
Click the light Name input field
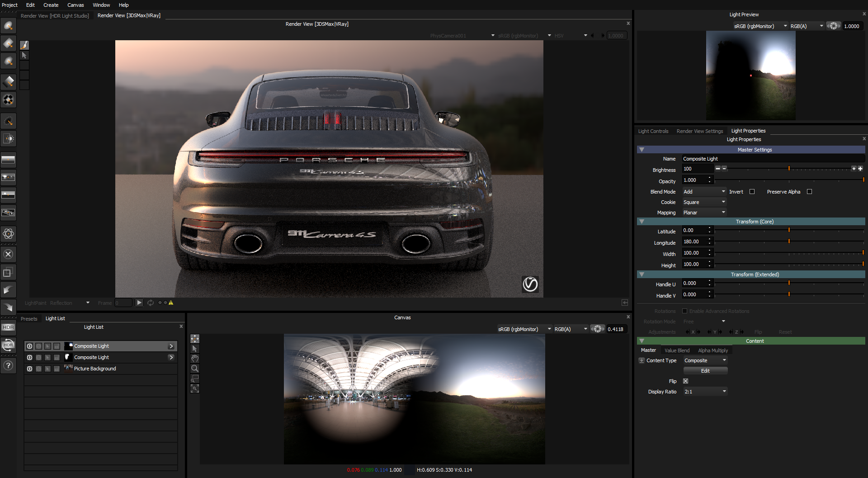[773, 159]
